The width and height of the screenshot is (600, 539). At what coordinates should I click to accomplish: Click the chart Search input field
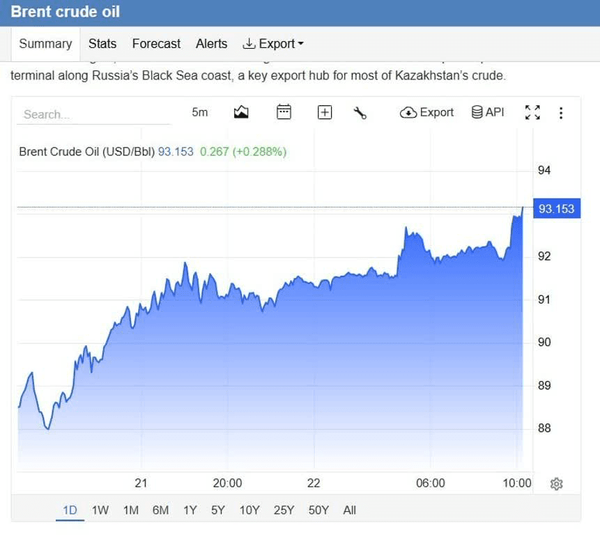94,114
